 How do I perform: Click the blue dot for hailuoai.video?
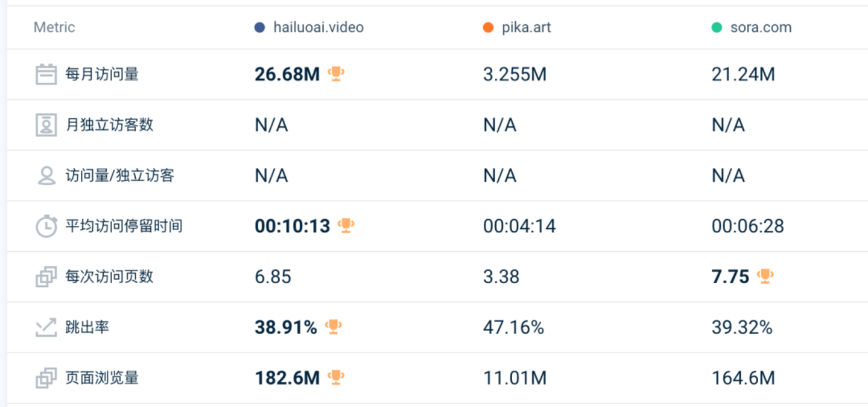click(x=260, y=28)
